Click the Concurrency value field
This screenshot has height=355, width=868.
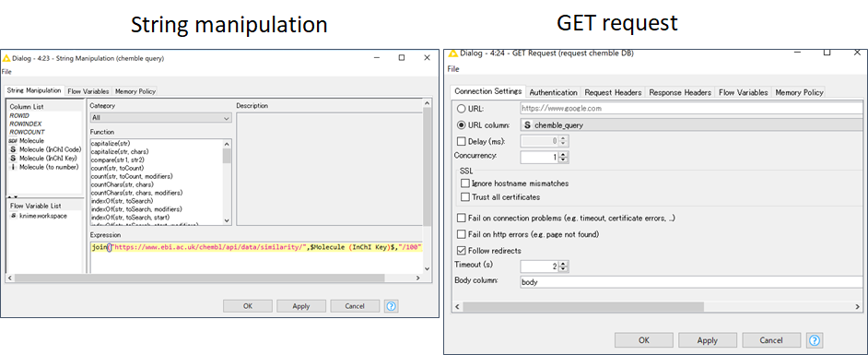click(540, 158)
